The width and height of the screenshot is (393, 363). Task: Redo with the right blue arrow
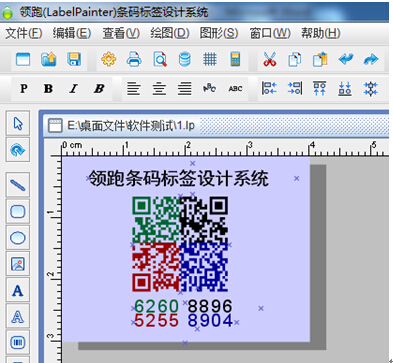(371, 60)
